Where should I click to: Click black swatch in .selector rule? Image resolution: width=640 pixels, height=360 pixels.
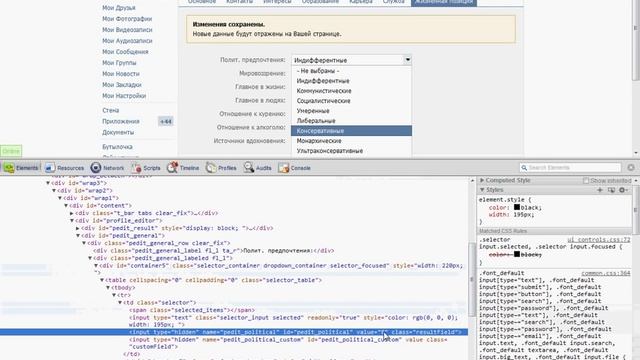point(517,254)
